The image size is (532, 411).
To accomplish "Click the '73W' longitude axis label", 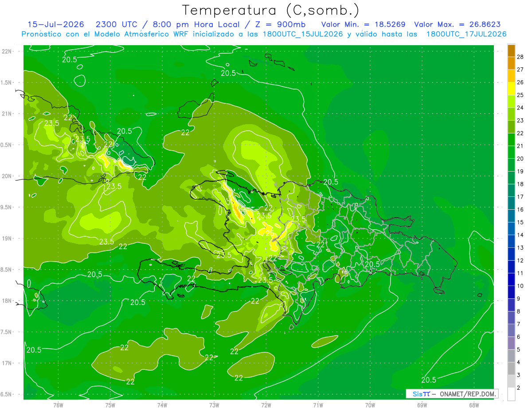I will click(x=214, y=405).
